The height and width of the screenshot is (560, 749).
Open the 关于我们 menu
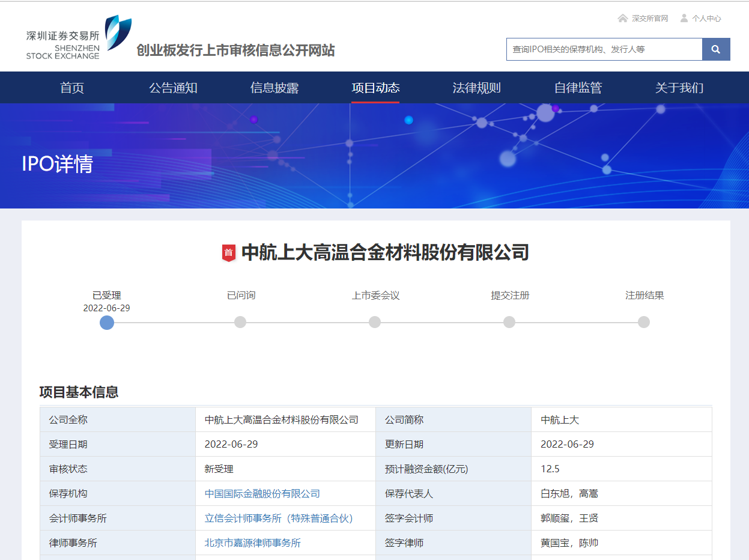679,88
